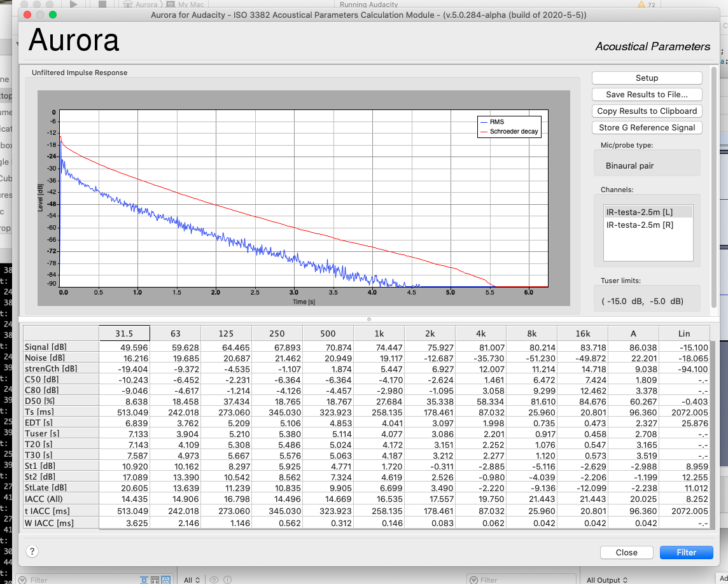Image resolution: width=728 pixels, height=584 pixels.
Task: Click the Noise [dB] row label
Action: point(61,358)
